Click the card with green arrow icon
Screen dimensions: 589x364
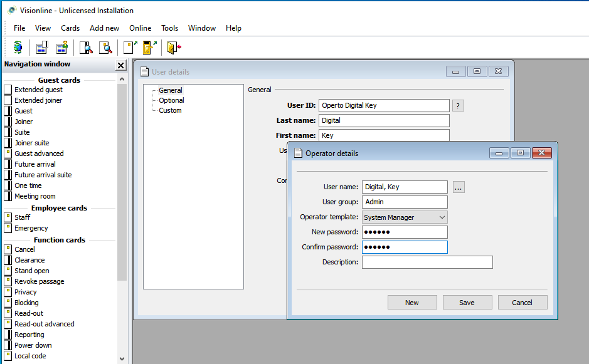tap(130, 48)
